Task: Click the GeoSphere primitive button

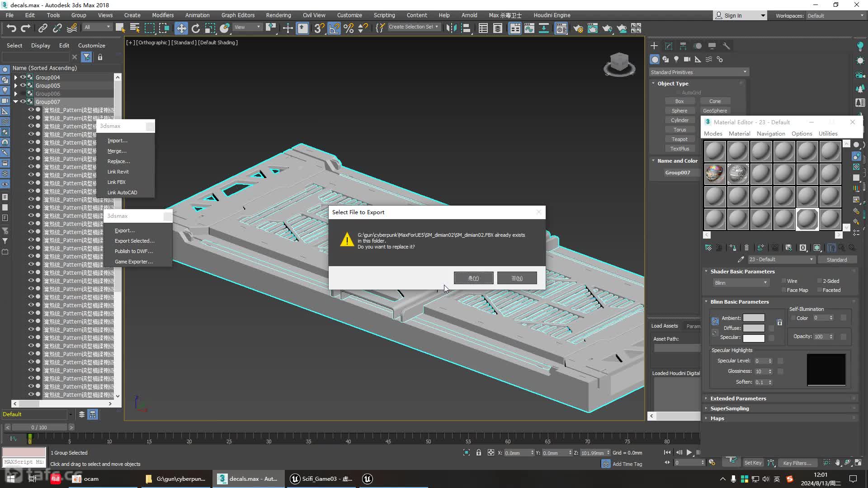Action: (x=715, y=111)
